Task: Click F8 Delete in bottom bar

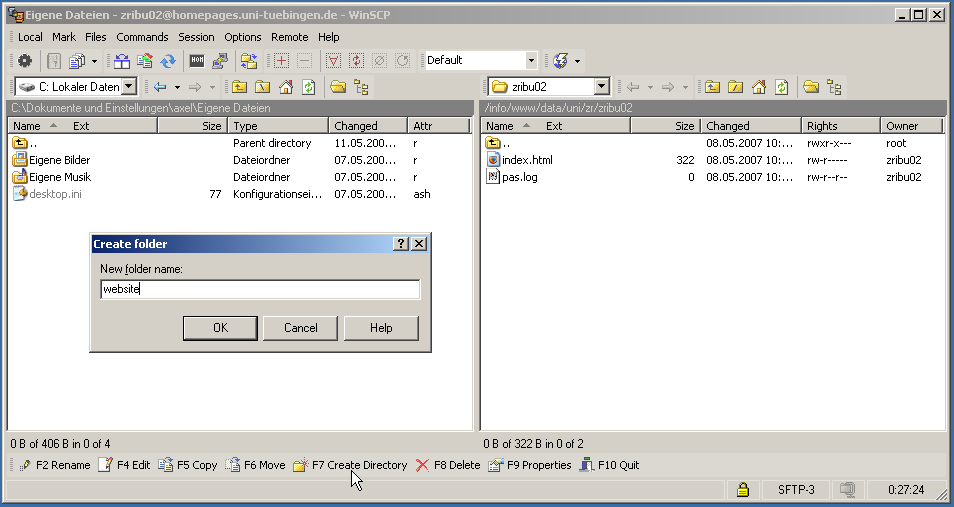Action: point(448,465)
